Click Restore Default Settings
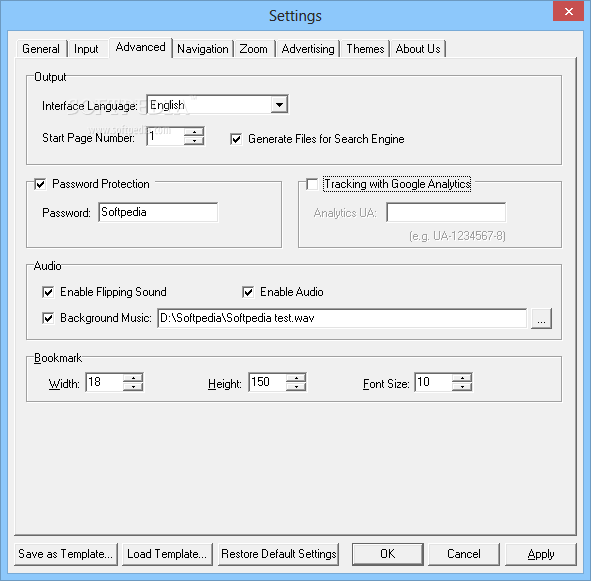The height and width of the screenshot is (581, 591). [279, 554]
